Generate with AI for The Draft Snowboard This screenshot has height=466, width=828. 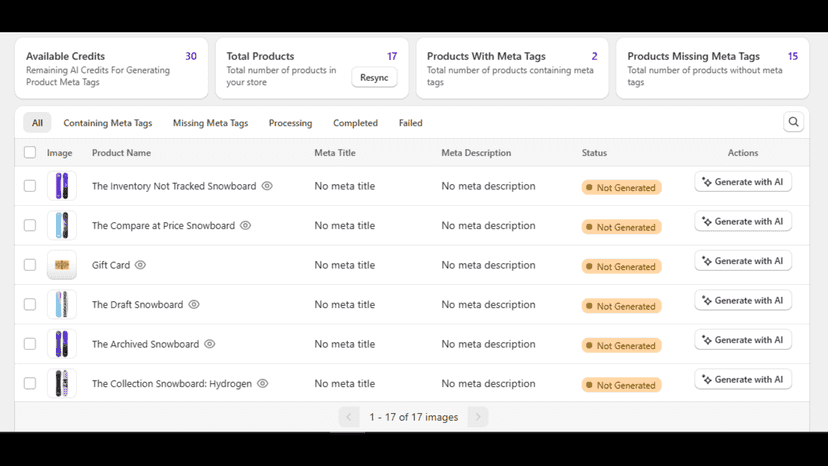743,301
